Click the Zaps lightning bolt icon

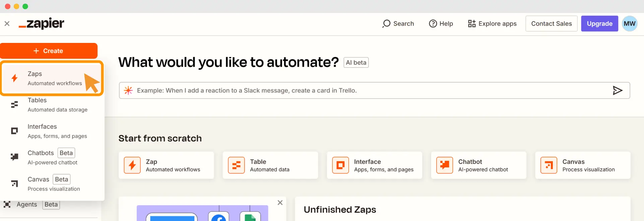click(14, 78)
